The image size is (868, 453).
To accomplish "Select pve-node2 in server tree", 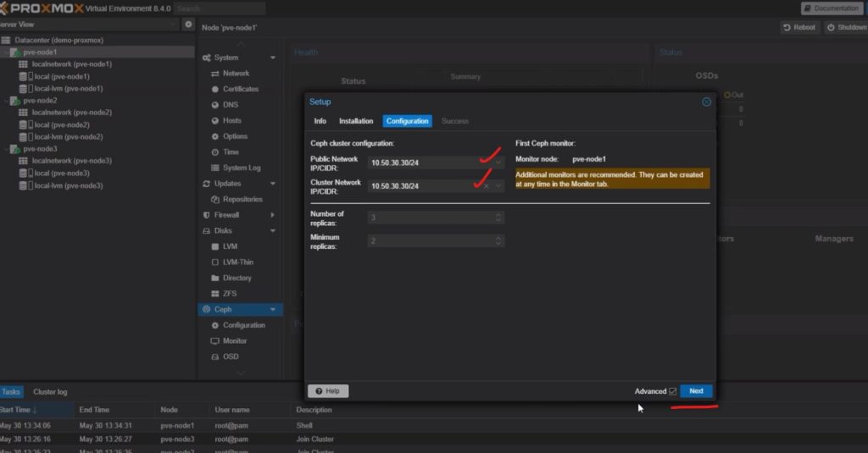I will point(40,101).
